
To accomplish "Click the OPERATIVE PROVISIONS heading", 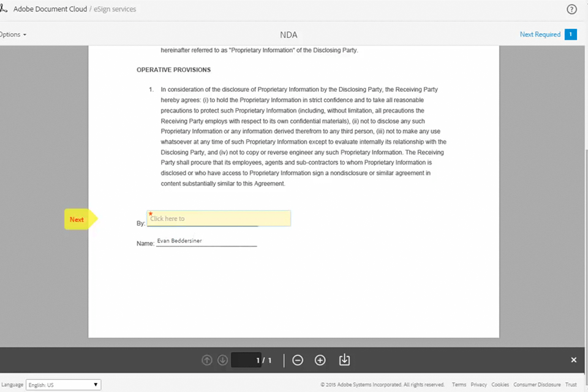I will (x=173, y=70).
